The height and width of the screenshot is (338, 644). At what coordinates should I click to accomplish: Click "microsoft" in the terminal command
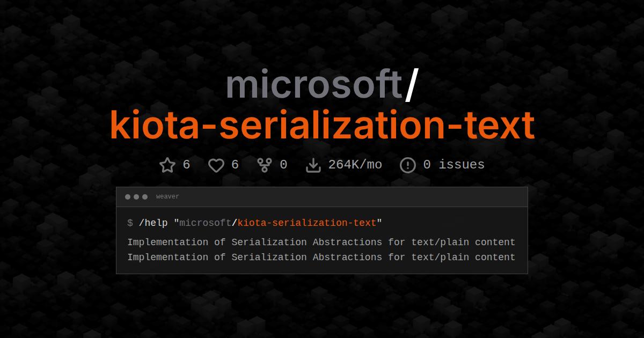pyautogui.click(x=206, y=223)
